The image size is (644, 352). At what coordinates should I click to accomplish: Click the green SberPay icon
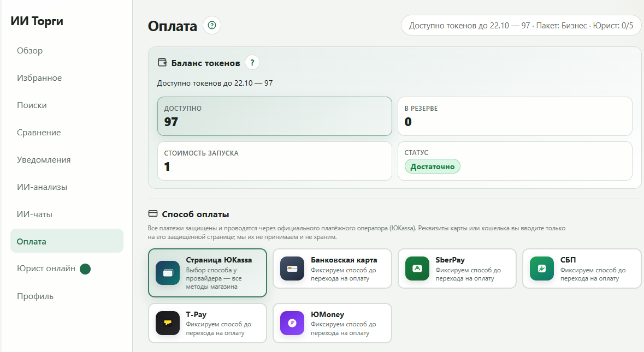[417, 269]
